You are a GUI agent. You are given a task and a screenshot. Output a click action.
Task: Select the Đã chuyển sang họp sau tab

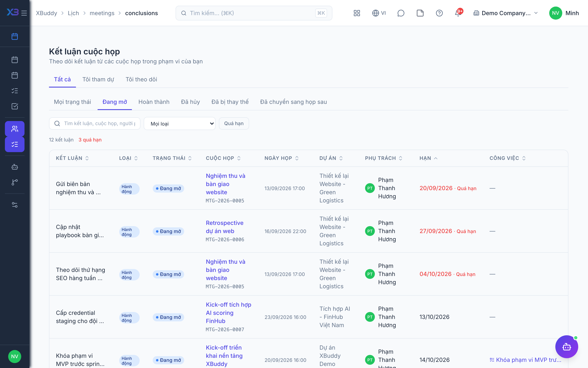(x=293, y=102)
